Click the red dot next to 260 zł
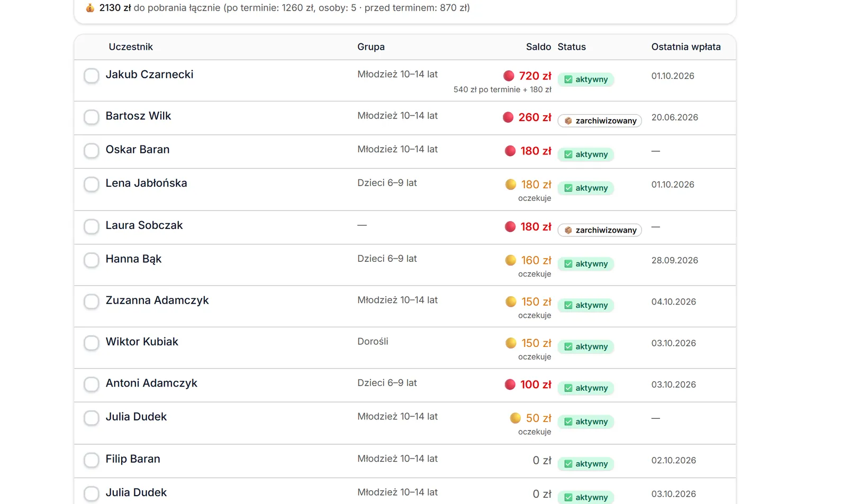The height and width of the screenshot is (504, 868). (x=508, y=117)
